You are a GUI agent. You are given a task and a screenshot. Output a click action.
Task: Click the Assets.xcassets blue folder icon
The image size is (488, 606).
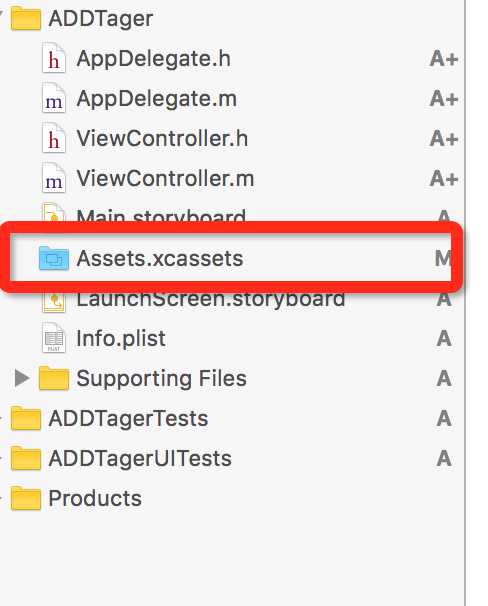point(54,258)
